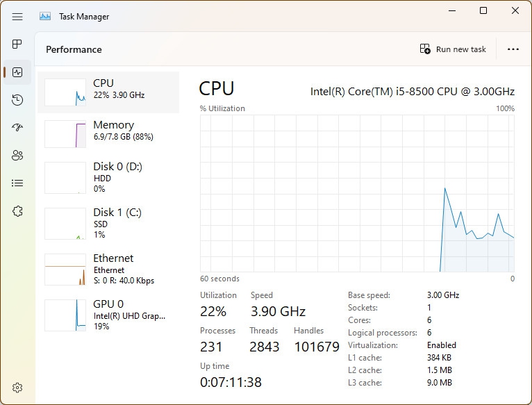This screenshot has height=405, width=532.
Task: Go to the Processes page icon
Action: [17, 44]
